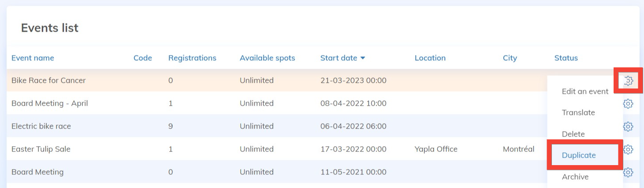Choose Archive from the dropdown menu
Screen dimensions: 644x188
[x=575, y=177]
